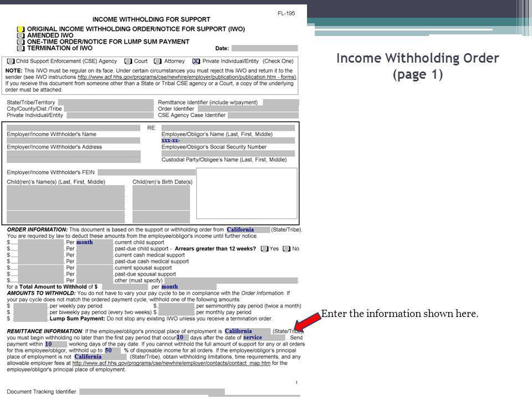Click the State/Tribe/Territory field

(105, 103)
